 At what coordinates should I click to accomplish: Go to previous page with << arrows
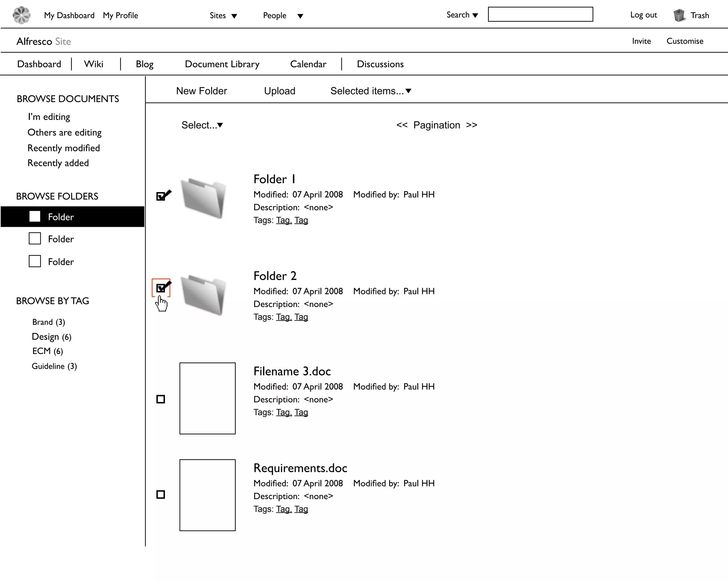point(402,125)
